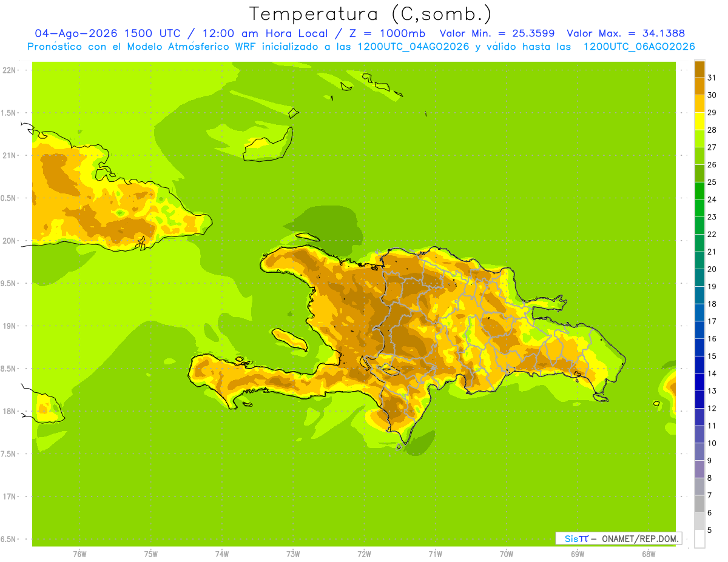Click the "69W" longitude label
Image resolution: width=728 pixels, height=562 pixels.
(x=577, y=554)
